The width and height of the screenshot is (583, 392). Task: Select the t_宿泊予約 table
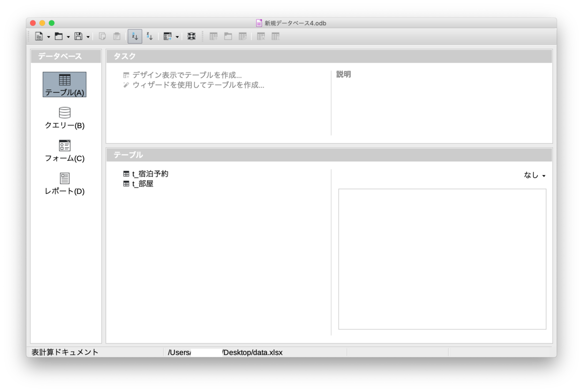pos(146,174)
